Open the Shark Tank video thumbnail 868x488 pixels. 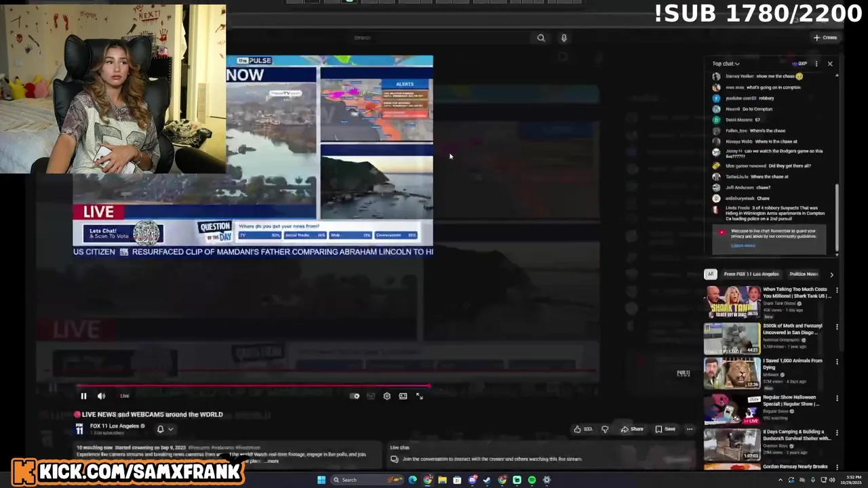coord(732,302)
